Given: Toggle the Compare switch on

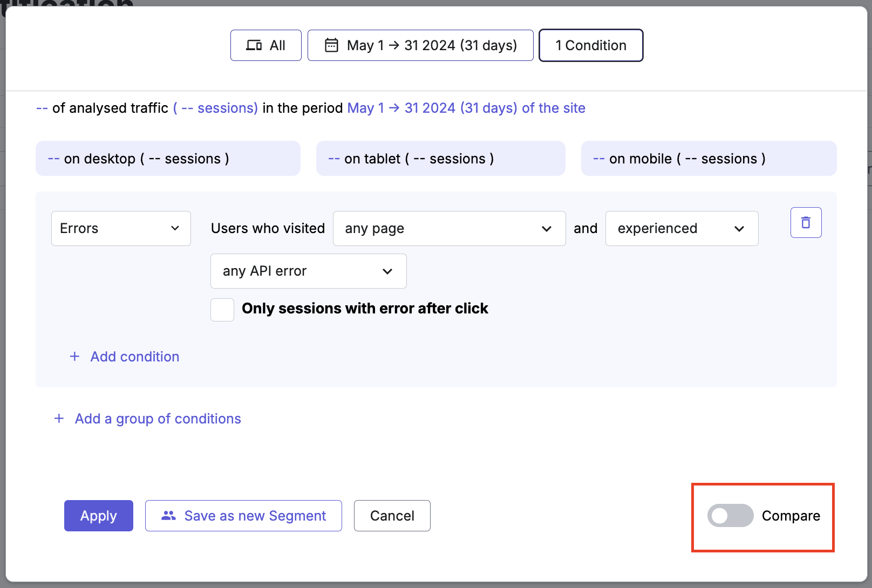Looking at the screenshot, I should click(x=730, y=516).
